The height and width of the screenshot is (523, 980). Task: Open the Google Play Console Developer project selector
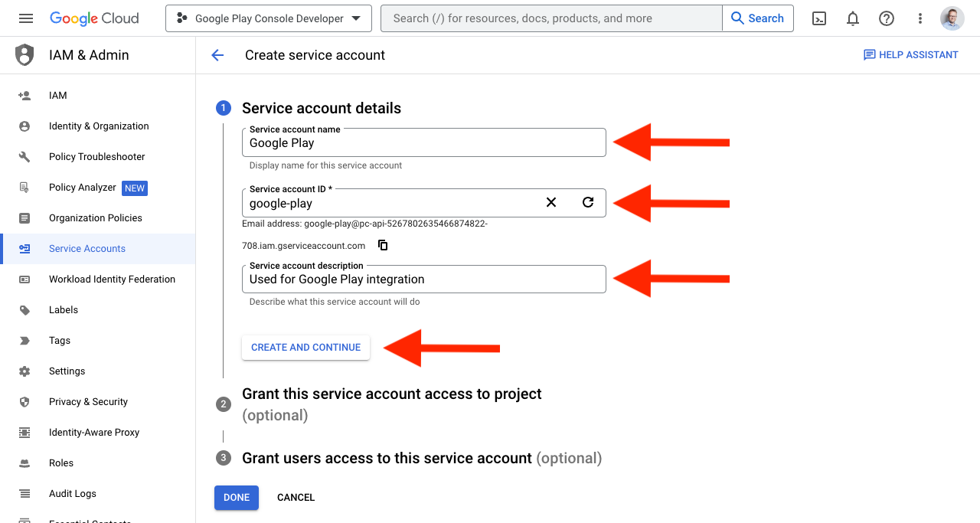tap(268, 18)
